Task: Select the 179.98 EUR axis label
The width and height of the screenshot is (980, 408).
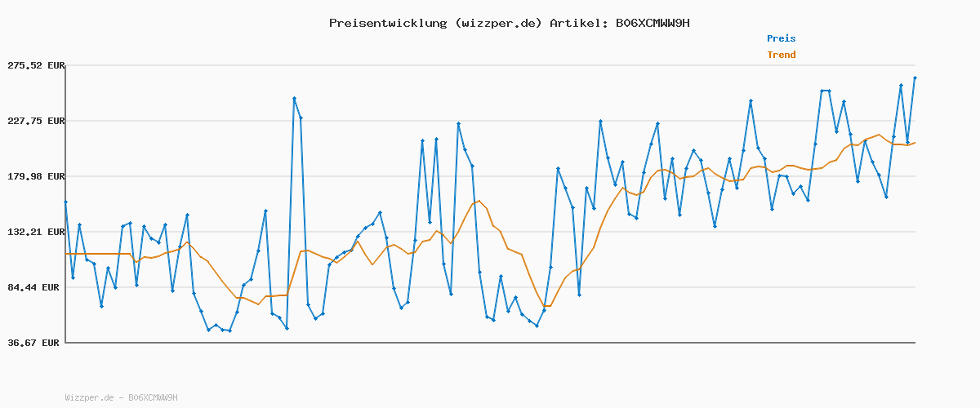Action: pyautogui.click(x=35, y=176)
